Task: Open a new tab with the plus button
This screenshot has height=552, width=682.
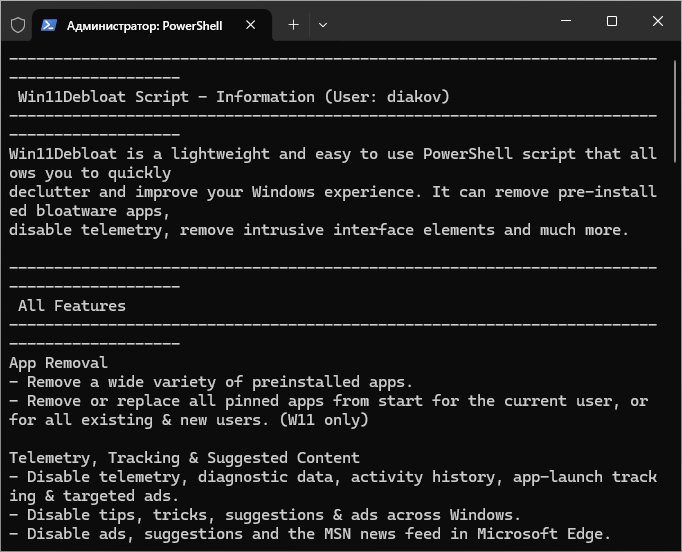Action: click(x=294, y=25)
